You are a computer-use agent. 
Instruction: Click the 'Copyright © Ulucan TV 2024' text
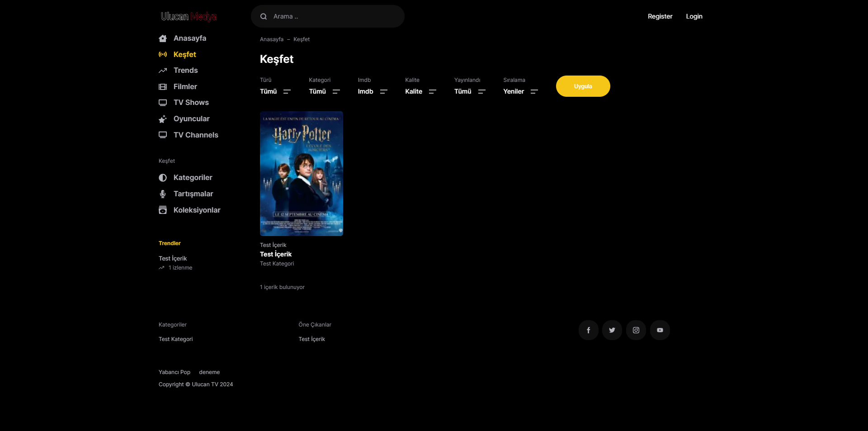[196, 384]
